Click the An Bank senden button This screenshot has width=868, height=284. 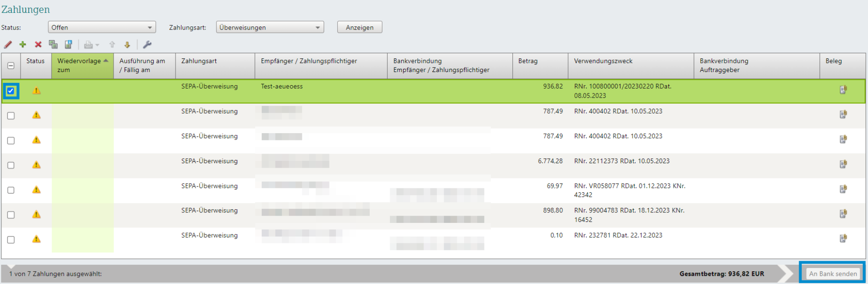point(832,274)
